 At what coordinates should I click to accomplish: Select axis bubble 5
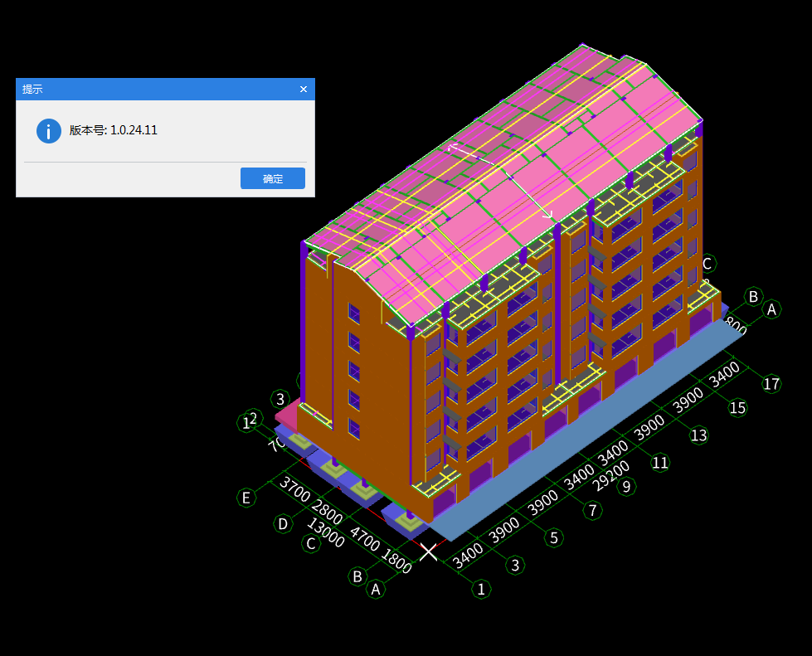coord(553,537)
